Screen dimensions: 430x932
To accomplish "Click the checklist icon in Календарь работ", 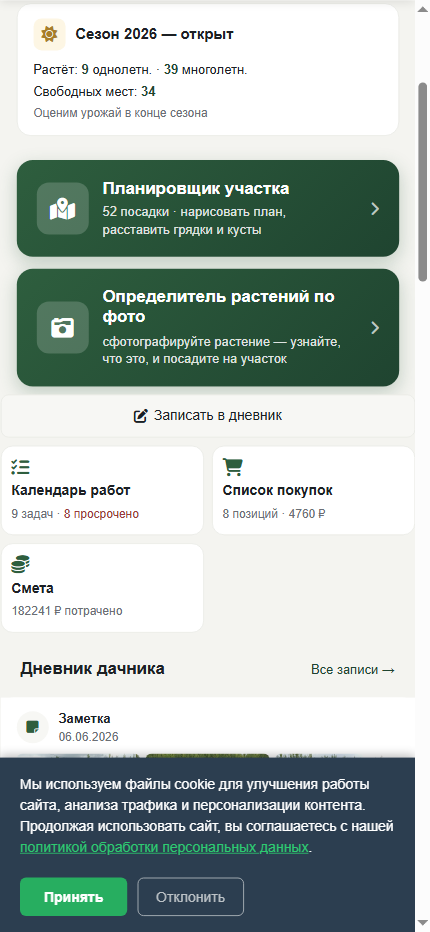I will tap(20, 467).
